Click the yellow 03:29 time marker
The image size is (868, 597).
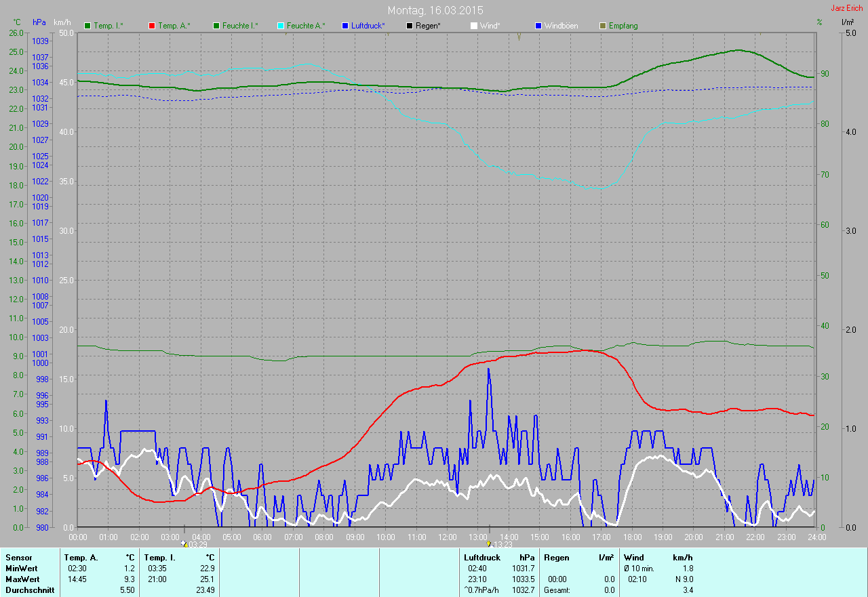click(185, 543)
